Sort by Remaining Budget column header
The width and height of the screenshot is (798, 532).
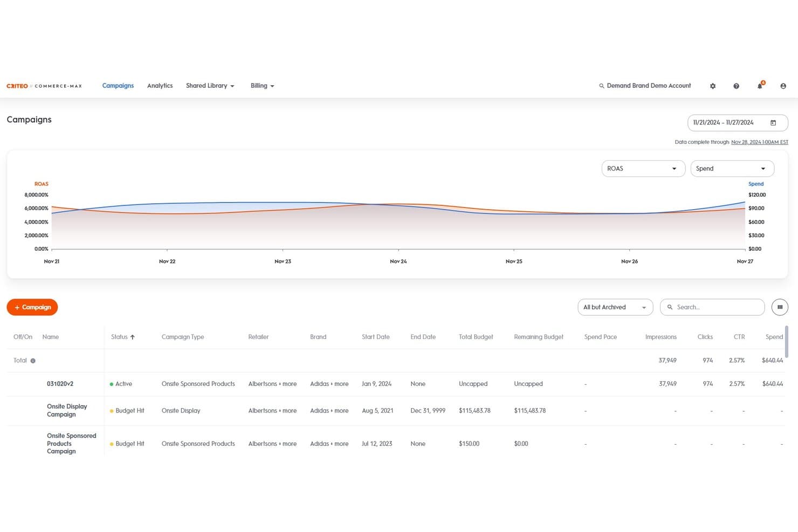539,337
